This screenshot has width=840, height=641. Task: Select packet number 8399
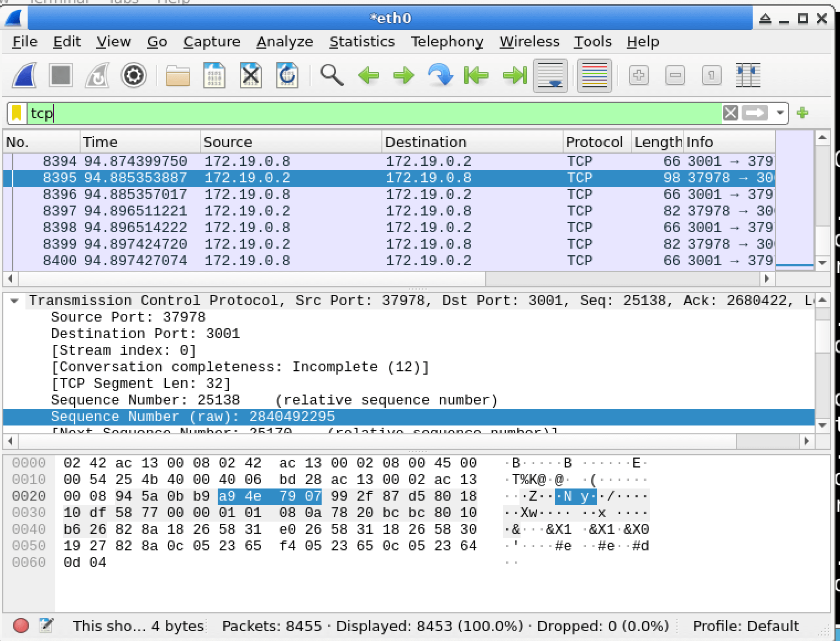point(389,244)
